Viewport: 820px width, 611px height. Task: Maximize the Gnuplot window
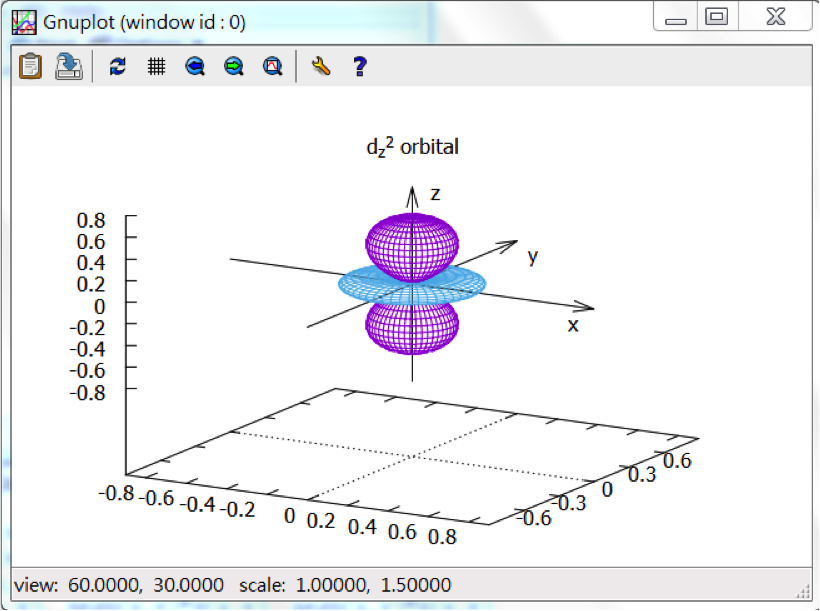(x=716, y=18)
